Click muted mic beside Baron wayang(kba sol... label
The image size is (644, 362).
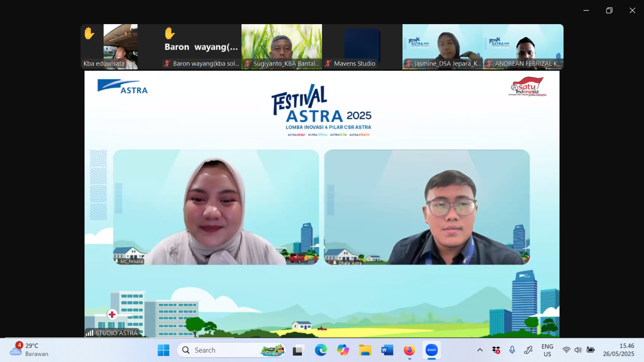[x=167, y=64]
